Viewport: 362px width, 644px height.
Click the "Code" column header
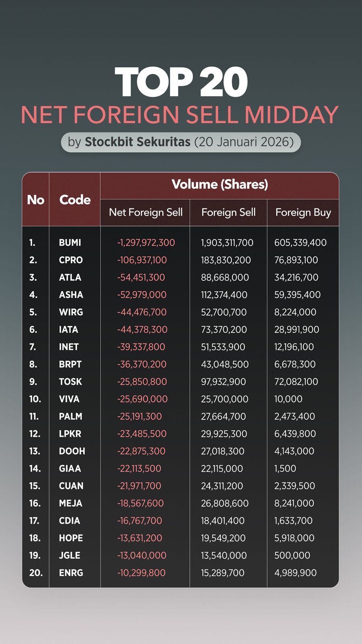pos(75,200)
